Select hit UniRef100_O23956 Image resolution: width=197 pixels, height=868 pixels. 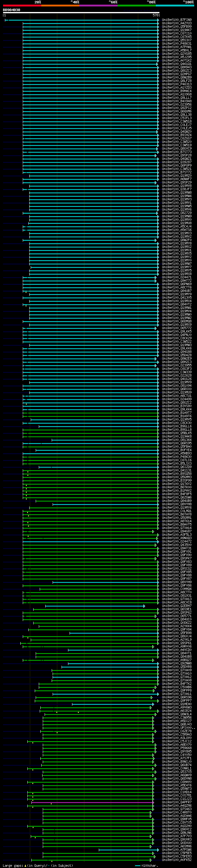point(176,104)
